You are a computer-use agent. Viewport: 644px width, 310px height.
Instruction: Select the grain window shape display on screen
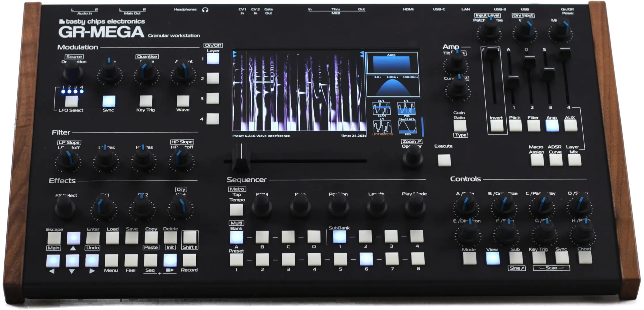coord(393,86)
